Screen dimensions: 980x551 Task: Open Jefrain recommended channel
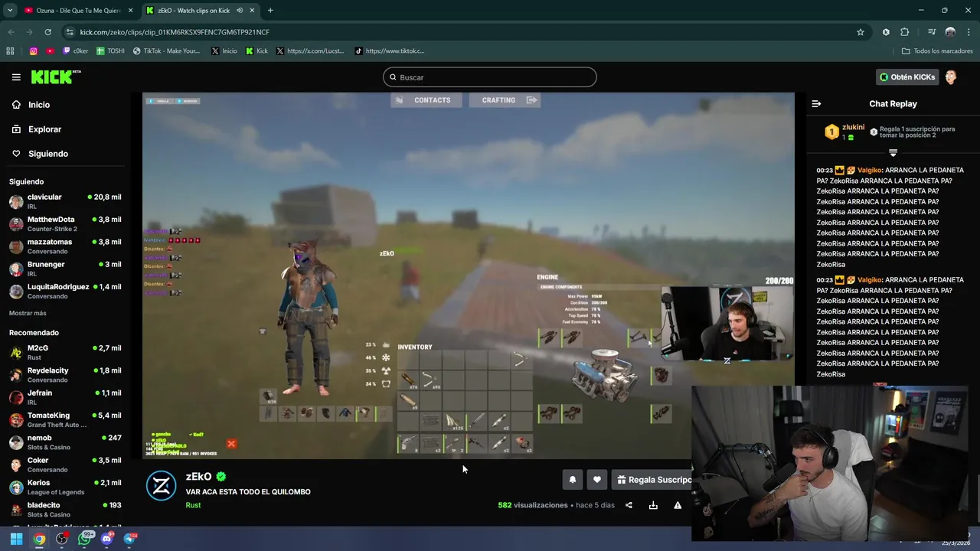point(65,397)
